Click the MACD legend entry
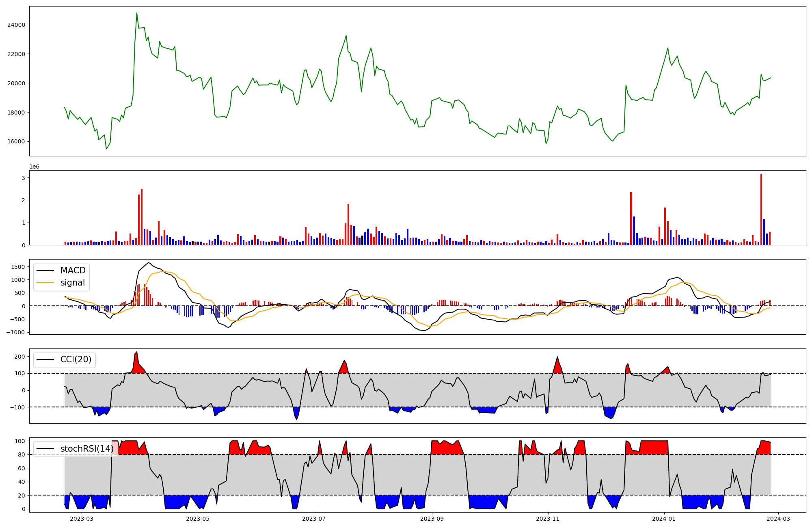 point(73,270)
